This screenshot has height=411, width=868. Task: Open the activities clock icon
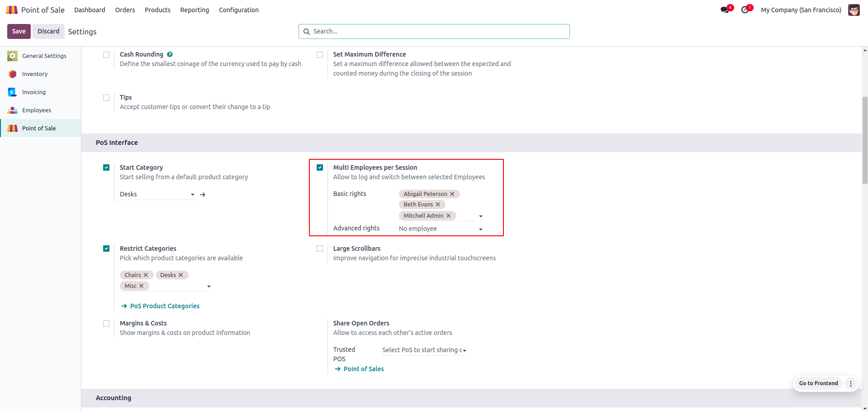point(745,10)
